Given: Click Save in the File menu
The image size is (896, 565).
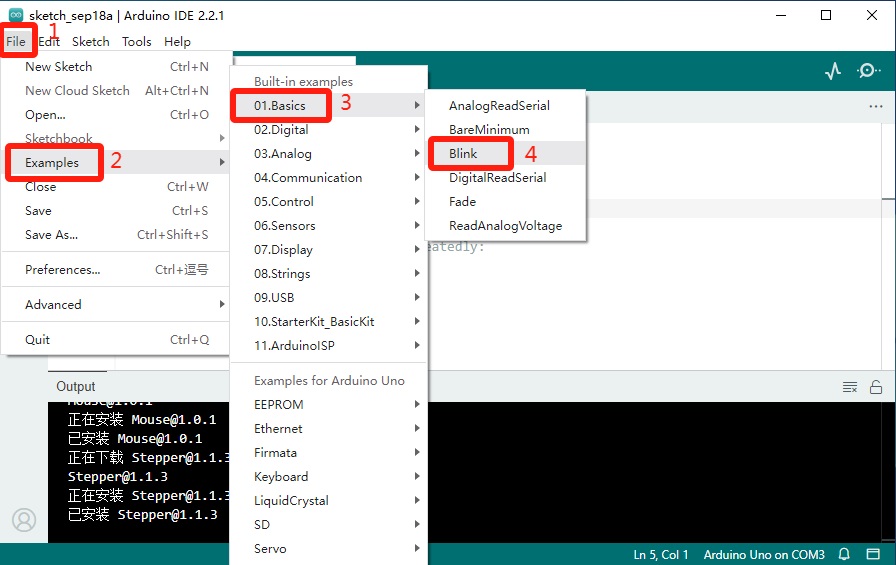Looking at the screenshot, I should pos(116,211).
